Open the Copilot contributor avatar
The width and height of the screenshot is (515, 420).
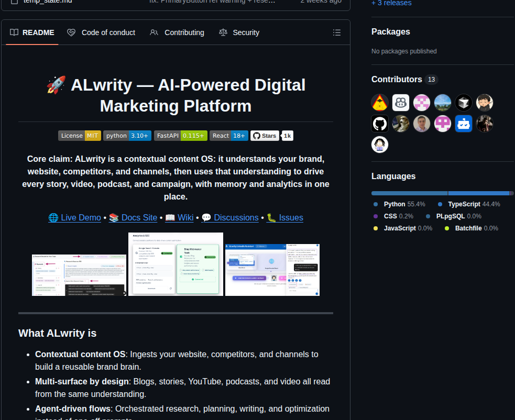click(x=401, y=103)
